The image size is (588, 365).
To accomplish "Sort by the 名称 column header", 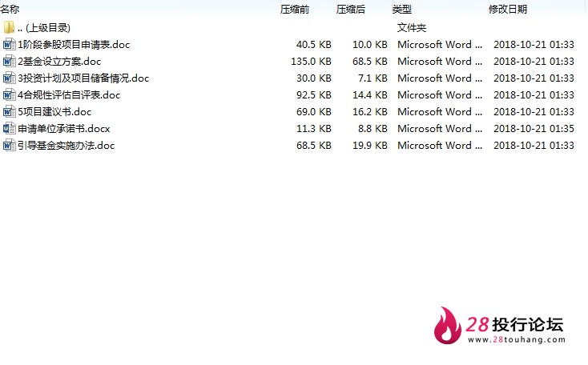I will pos(10,9).
